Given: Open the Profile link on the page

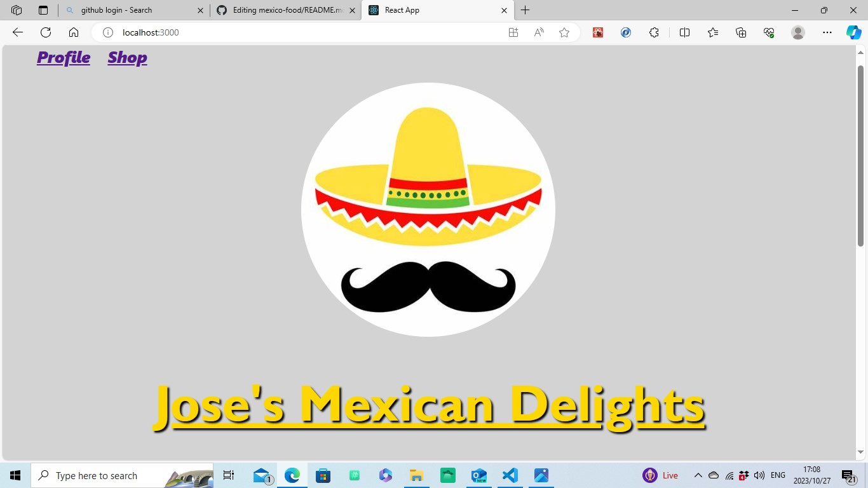Looking at the screenshot, I should click(x=63, y=57).
